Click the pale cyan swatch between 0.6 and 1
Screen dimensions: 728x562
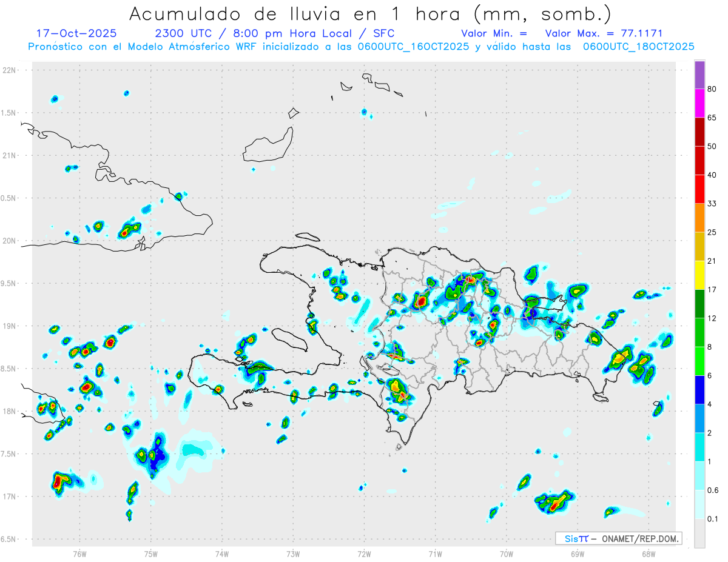(x=699, y=475)
